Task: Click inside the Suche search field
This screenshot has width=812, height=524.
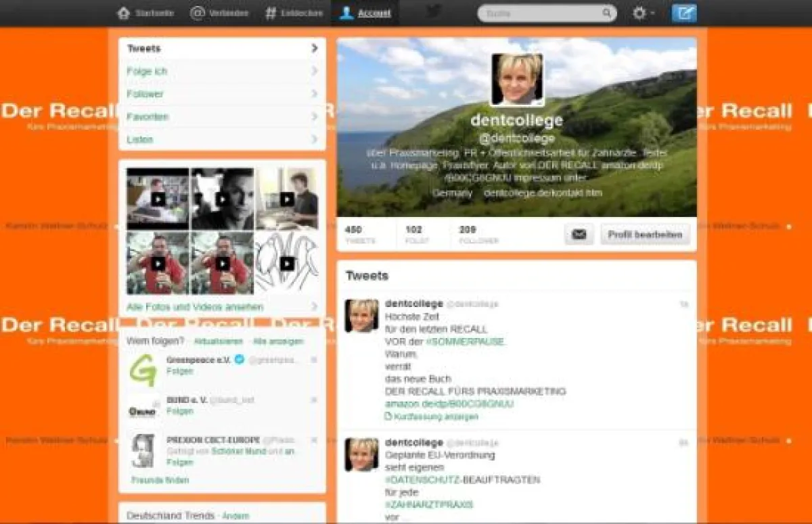Action: point(541,12)
